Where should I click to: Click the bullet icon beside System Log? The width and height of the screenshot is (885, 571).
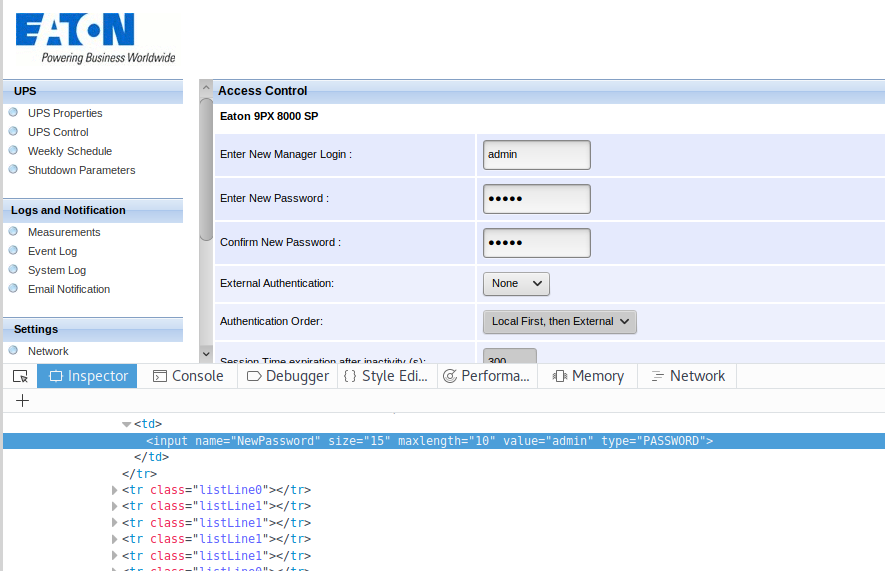[x=14, y=269]
